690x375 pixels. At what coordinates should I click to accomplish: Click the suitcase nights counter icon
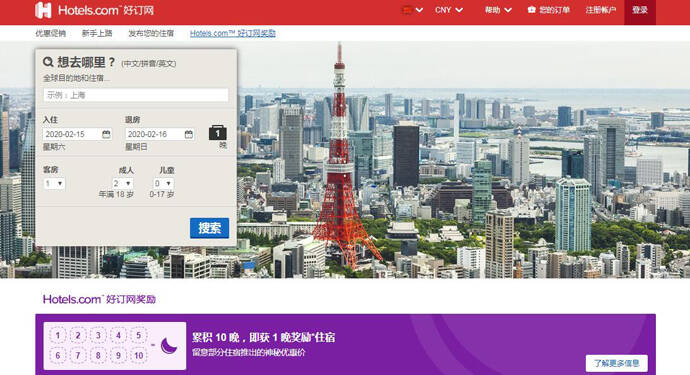pos(217,133)
